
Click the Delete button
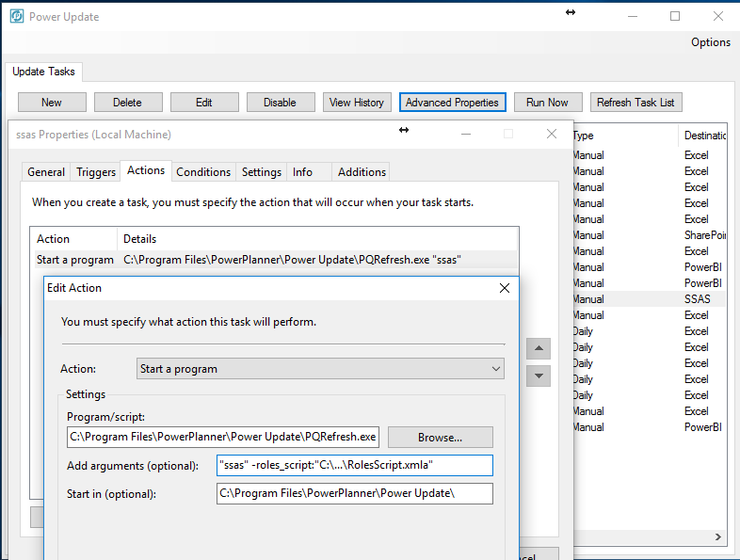pos(128,103)
